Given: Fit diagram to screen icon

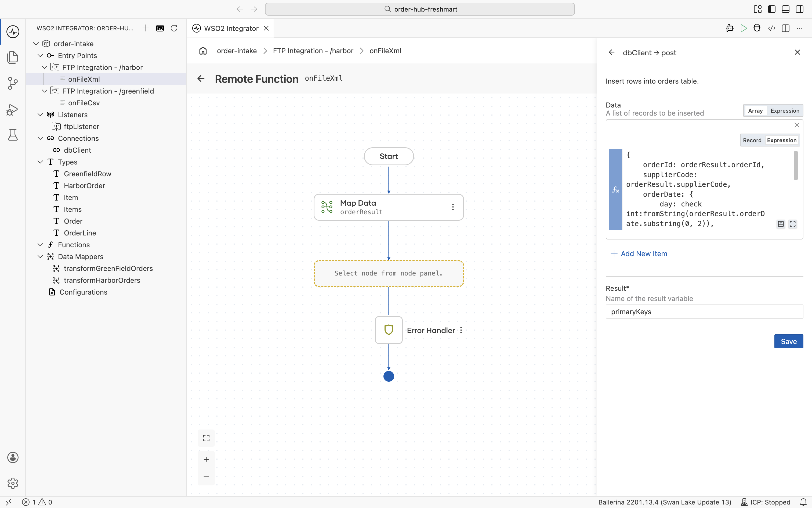Looking at the screenshot, I should 206,438.
